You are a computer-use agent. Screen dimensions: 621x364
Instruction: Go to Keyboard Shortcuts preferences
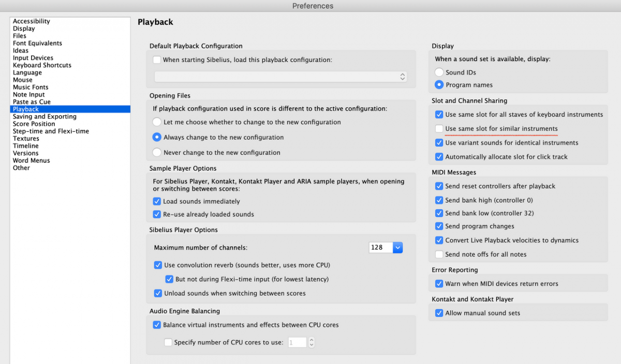[42, 65]
